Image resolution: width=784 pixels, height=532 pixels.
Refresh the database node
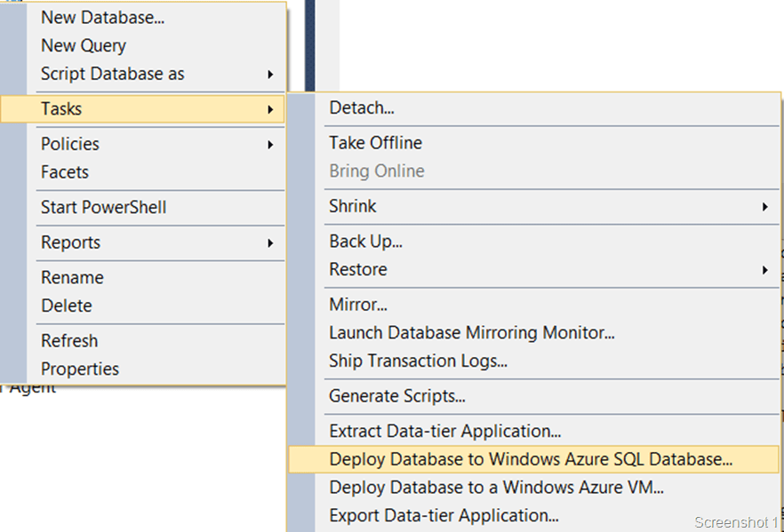pyautogui.click(x=68, y=340)
